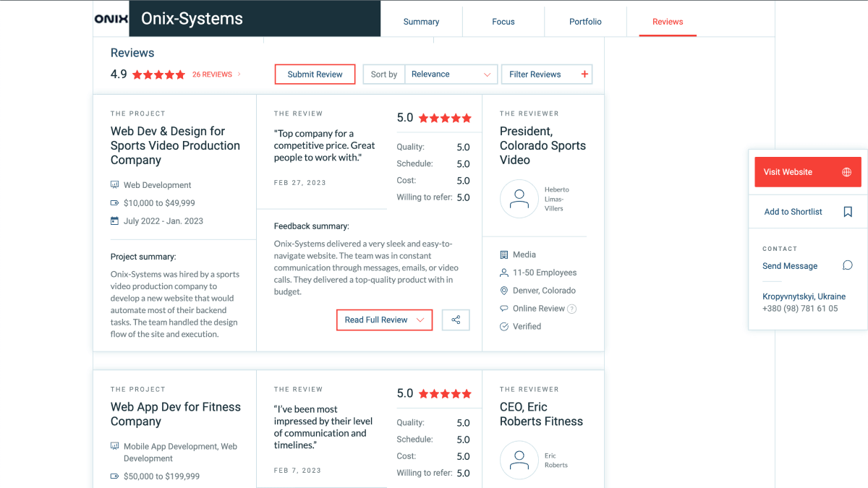
Task: Expand Read Full Review
Action: pos(384,320)
